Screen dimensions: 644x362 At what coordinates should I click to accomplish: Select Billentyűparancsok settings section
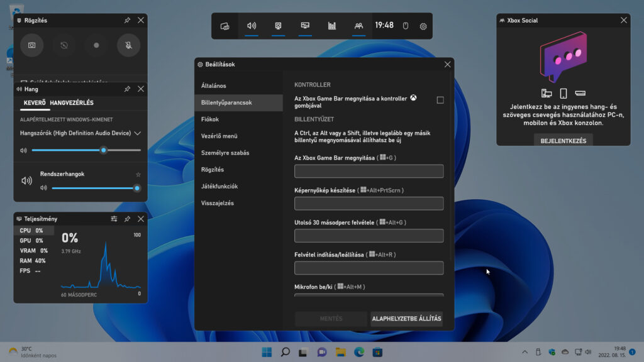[238, 102]
